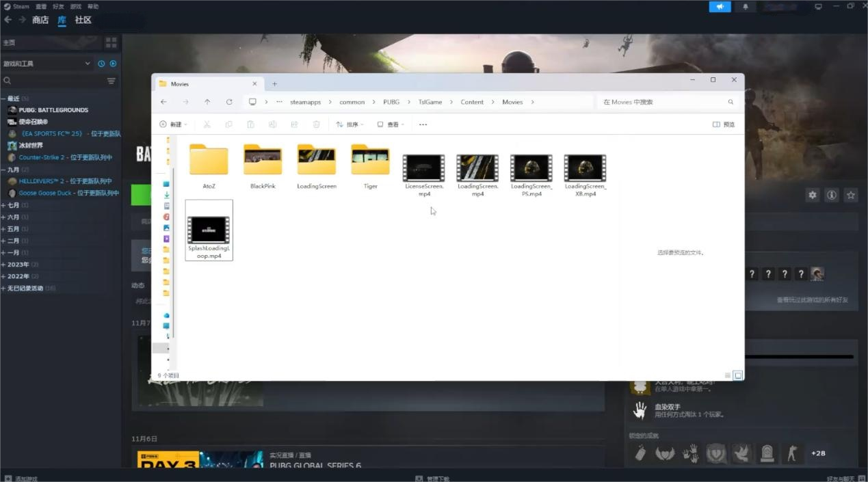
Task: Click the library filter options icon
Action: (x=111, y=81)
